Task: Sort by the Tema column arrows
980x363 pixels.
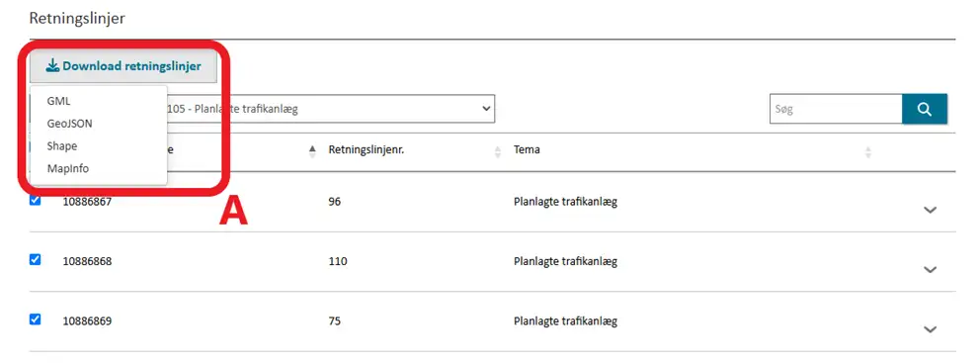Action: pos(867,150)
